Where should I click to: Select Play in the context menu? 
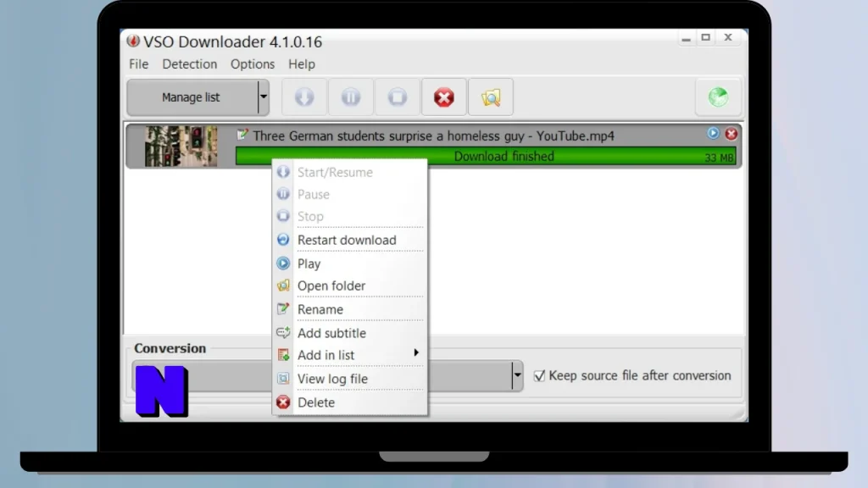coord(350,264)
